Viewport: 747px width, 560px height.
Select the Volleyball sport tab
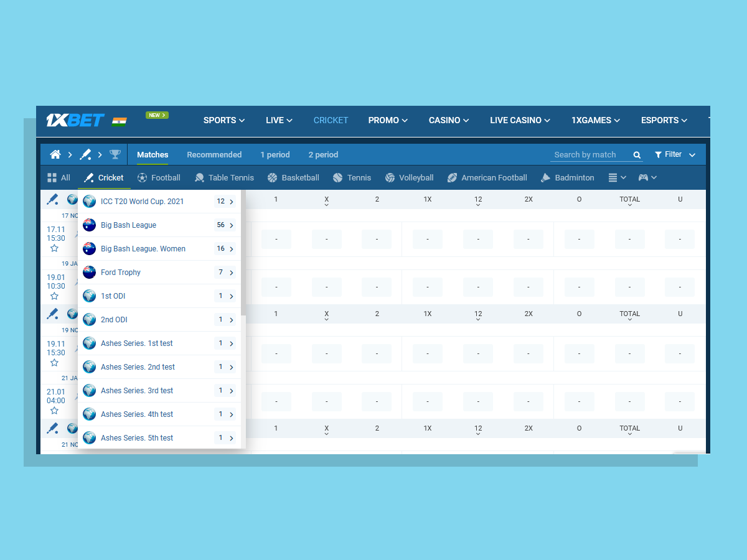(409, 177)
